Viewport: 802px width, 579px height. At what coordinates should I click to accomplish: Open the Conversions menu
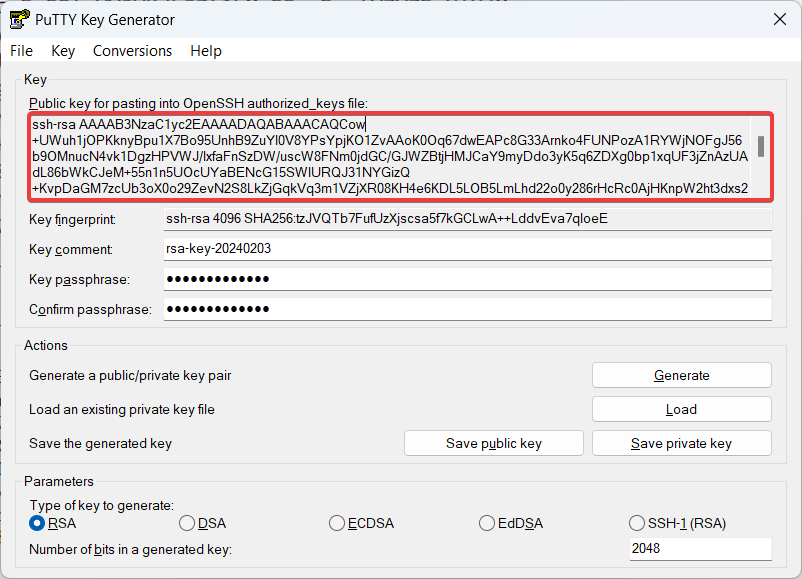click(132, 51)
